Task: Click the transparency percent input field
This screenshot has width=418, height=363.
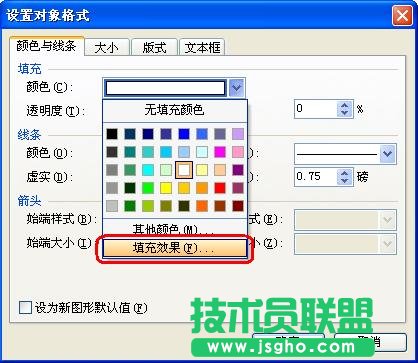Action: click(316, 109)
